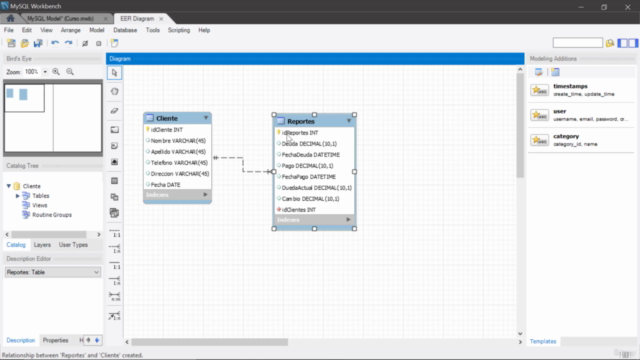Open the Scripting menu
The height and width of the screenshot is (360, 640).
[x=179, y=30]
